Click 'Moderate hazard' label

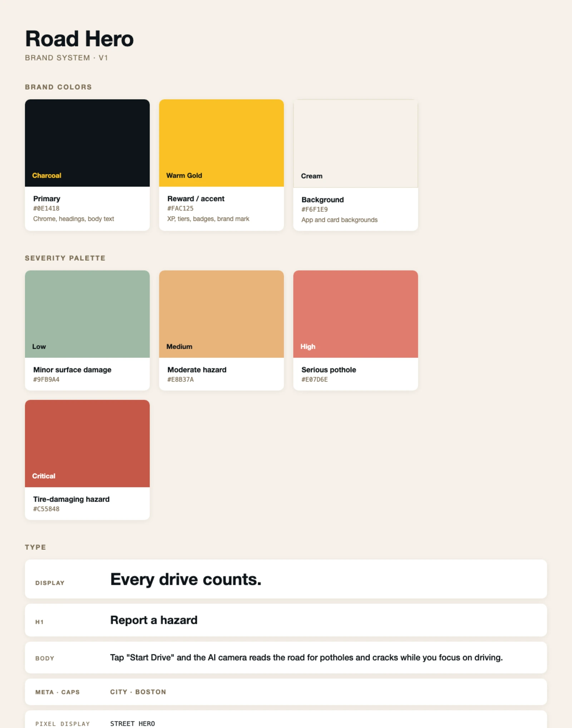coord(197,370)
